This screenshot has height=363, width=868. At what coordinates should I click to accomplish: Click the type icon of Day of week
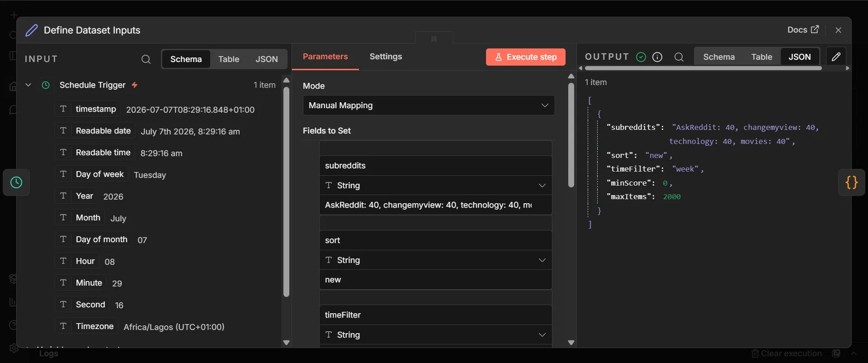tap(63, 174)
